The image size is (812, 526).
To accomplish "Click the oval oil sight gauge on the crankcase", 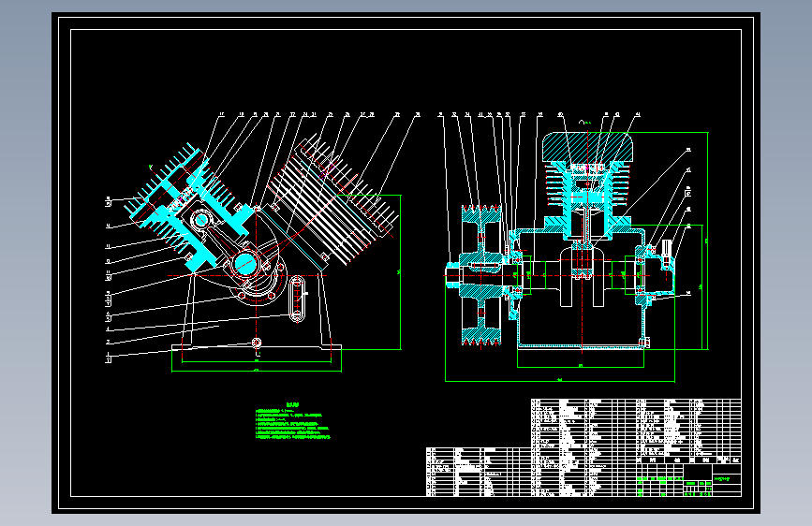I will 297,299.
